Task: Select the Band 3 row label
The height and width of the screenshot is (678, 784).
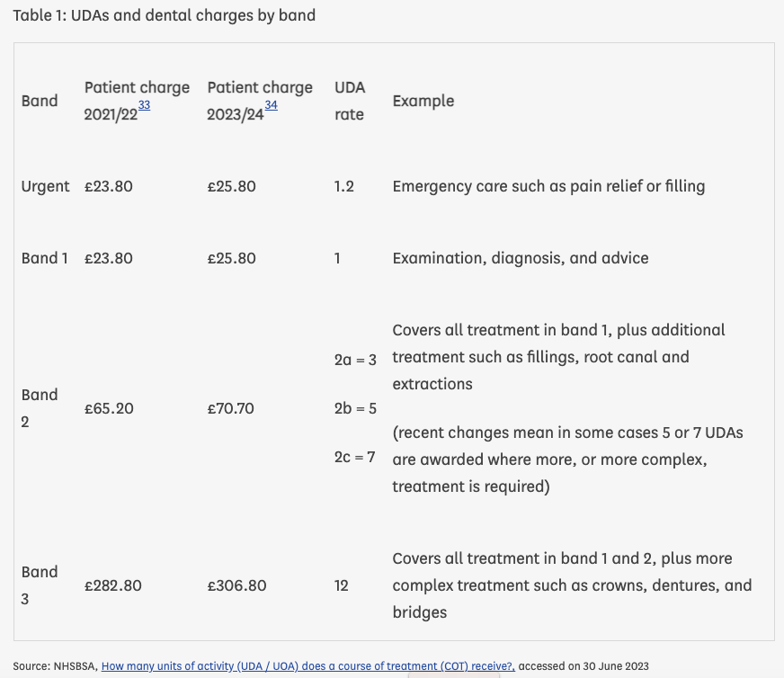Action: coord(40,585)
